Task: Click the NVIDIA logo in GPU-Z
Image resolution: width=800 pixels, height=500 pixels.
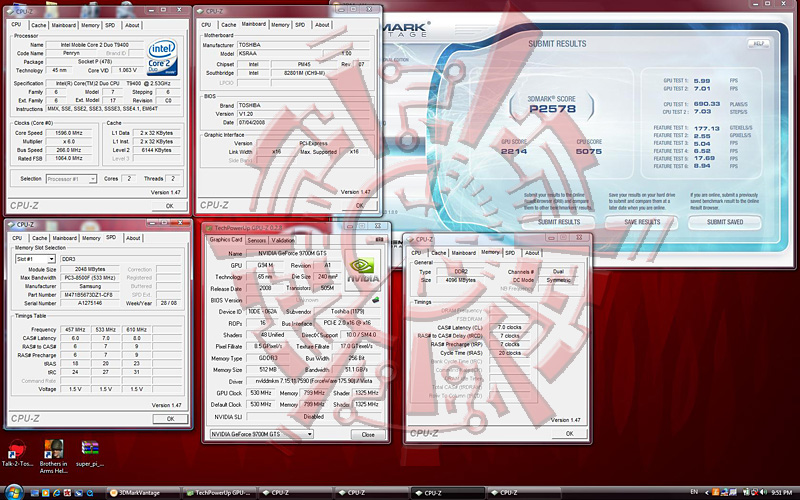Action: [363, 270]
